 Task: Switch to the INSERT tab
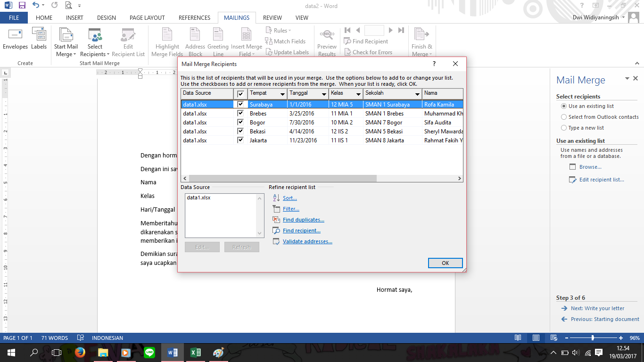click(74, 18)
